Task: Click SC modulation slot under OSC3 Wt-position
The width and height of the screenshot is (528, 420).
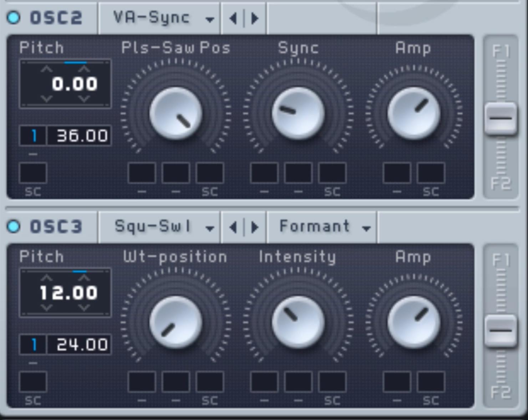Action: pos(210,382)
